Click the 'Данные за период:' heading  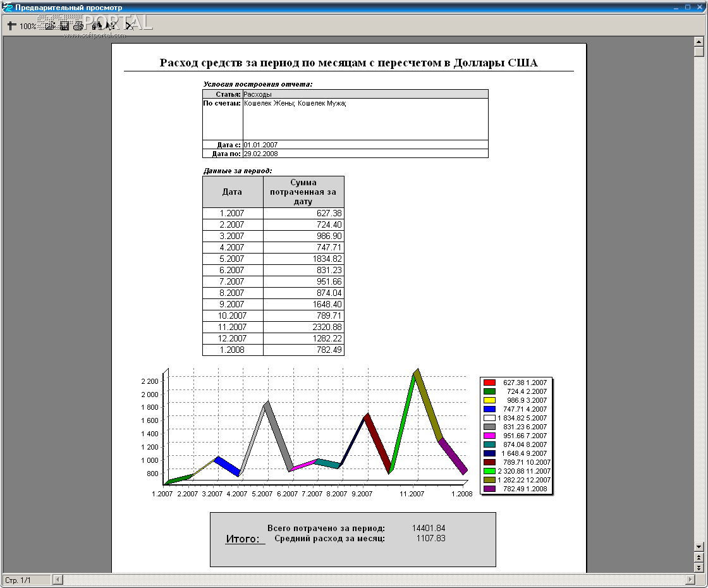click(x=238, y=171)
